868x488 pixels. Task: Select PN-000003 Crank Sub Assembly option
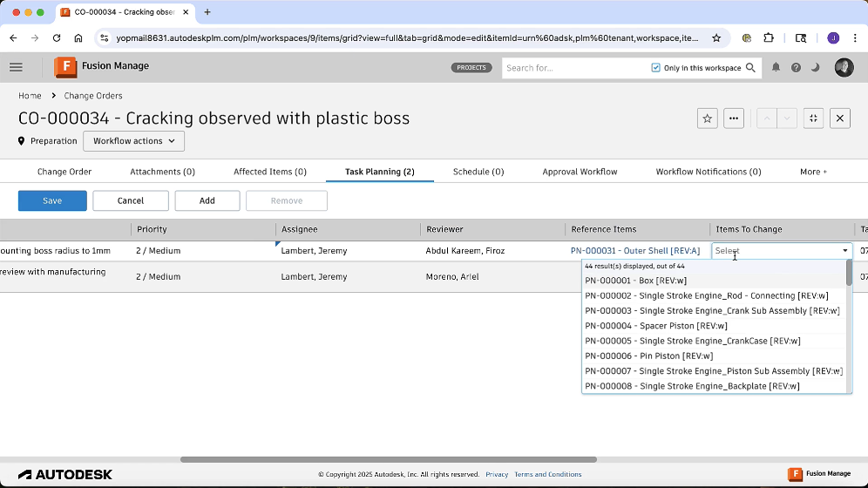point(714,311)
